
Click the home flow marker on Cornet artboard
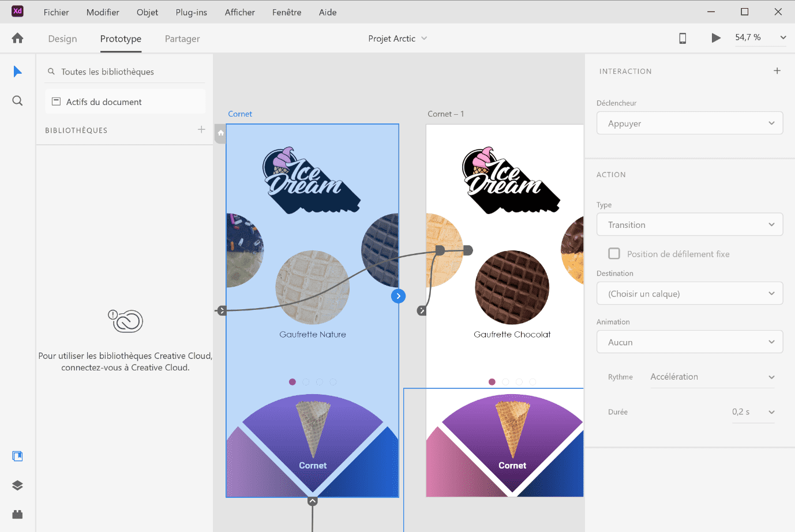[x=220, y=133]
